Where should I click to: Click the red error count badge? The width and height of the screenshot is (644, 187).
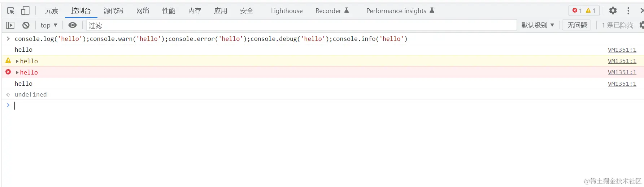pyautogui.click(x=577, y=11)
